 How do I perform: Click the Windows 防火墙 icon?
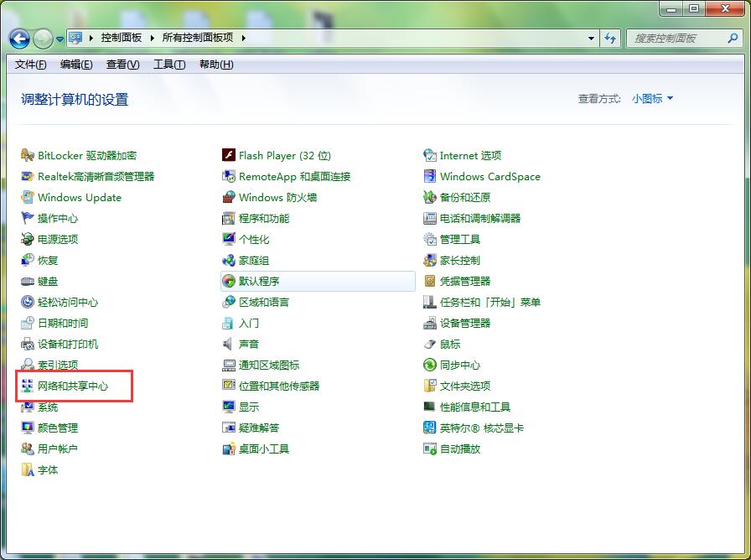click(x=229, y=197)
